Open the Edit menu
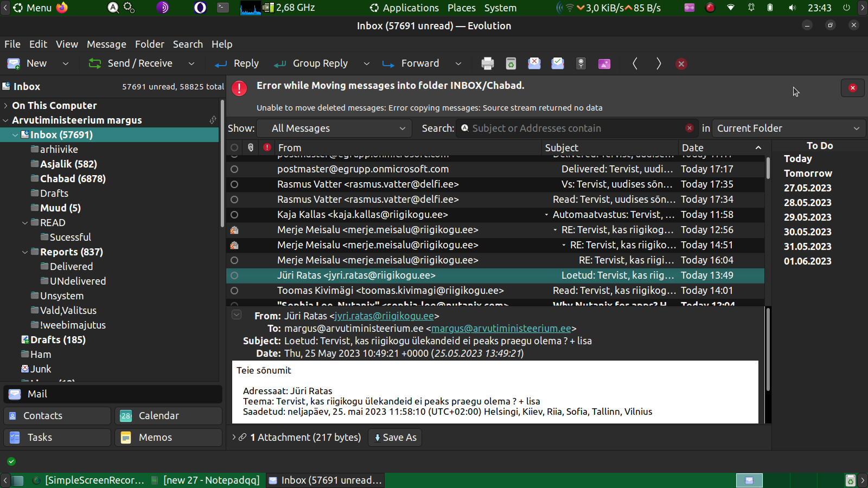868x488 pixels. coord(38,44)
